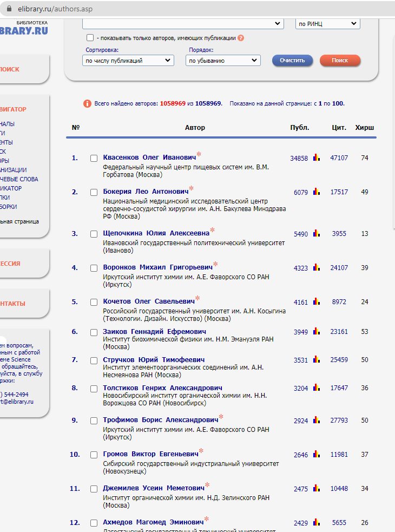The width and height of the screenshot is (395, 532).
Task: Open publication stats chart for Квасенков
Action: (x=317, y=157)
